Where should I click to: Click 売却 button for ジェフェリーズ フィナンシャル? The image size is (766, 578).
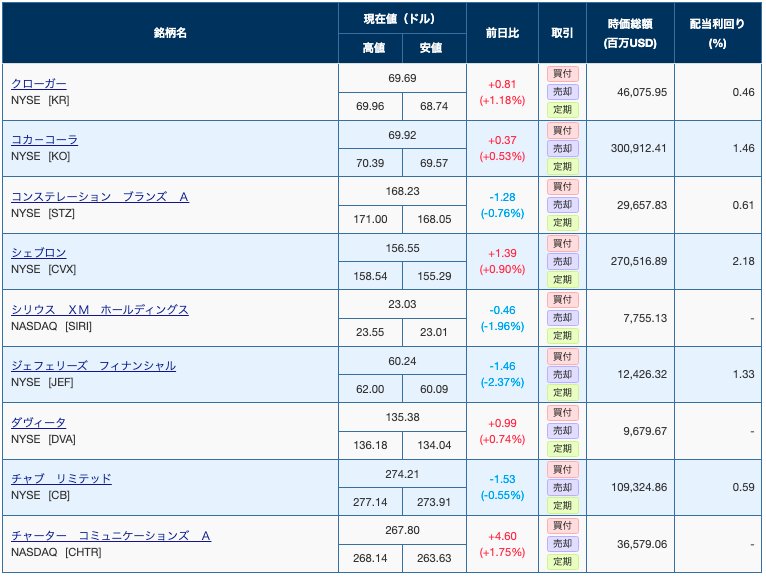point(563,374)
